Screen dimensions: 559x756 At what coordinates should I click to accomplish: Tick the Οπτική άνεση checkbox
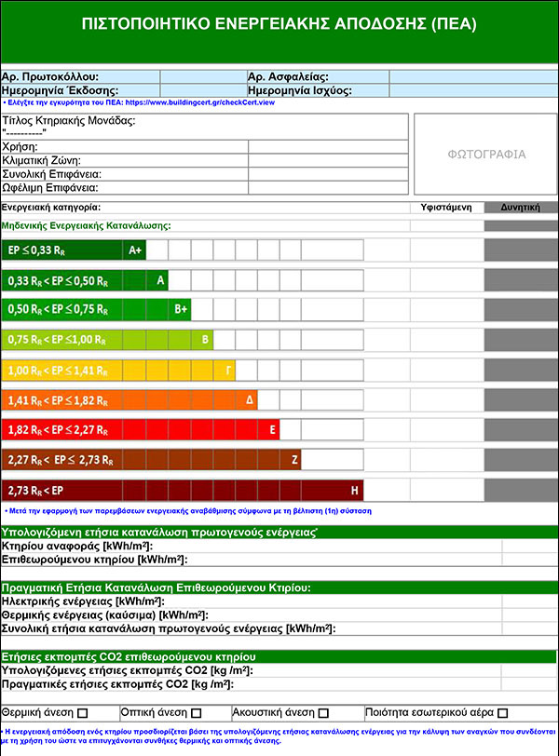tap(196, 712)
